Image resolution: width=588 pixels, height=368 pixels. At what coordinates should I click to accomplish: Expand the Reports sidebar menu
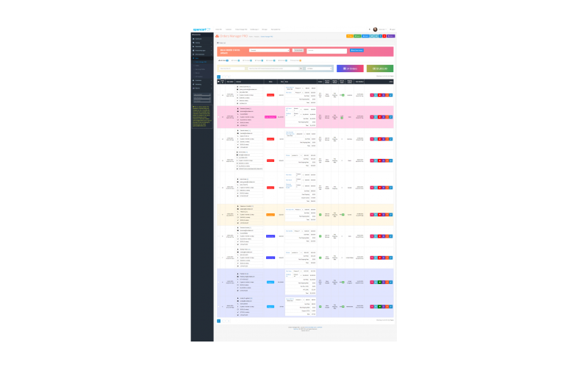point(202,88)
